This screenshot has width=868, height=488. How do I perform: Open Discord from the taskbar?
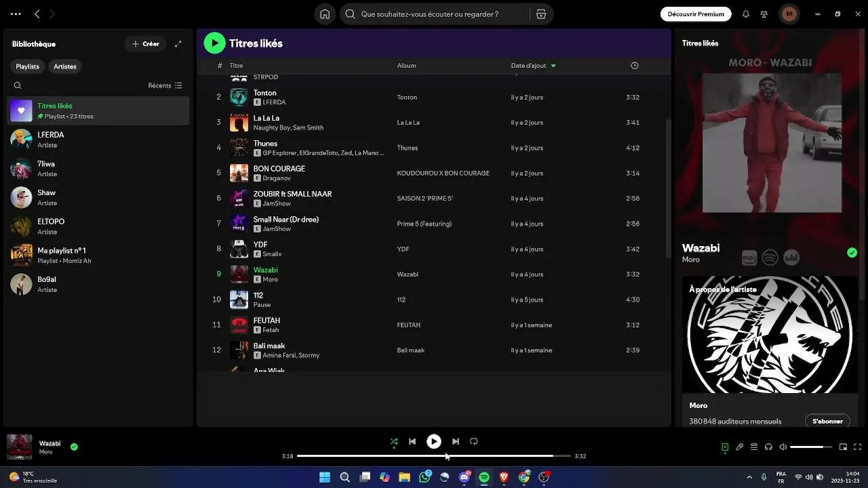[x=465, y=477]
